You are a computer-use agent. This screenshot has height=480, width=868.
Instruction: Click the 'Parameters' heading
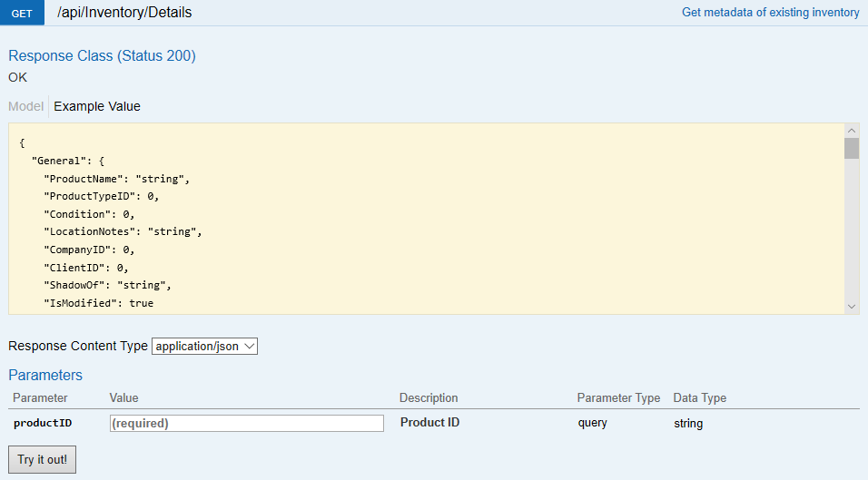pyautogui.click(x=45, y=375)
